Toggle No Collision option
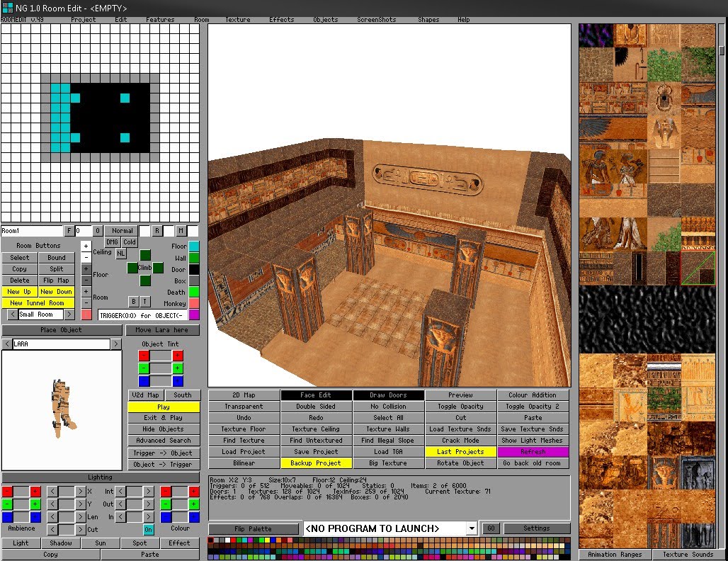 [x=388, y=407]
